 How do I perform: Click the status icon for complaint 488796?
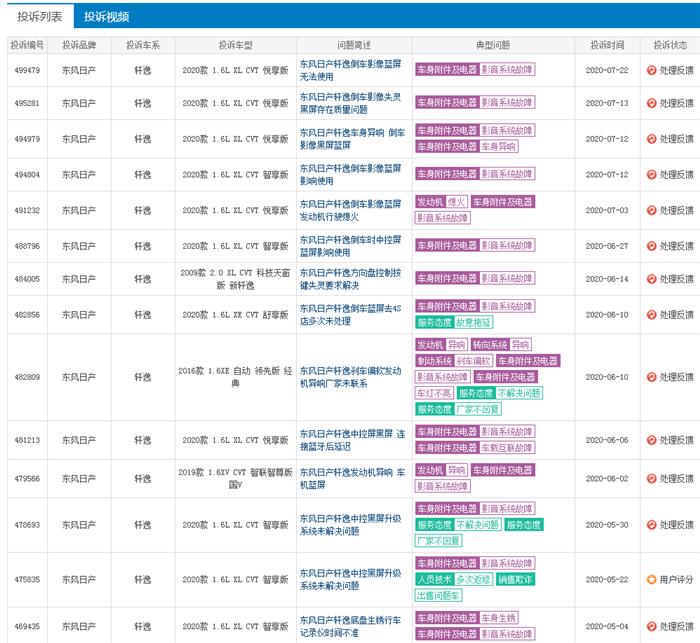651,246
